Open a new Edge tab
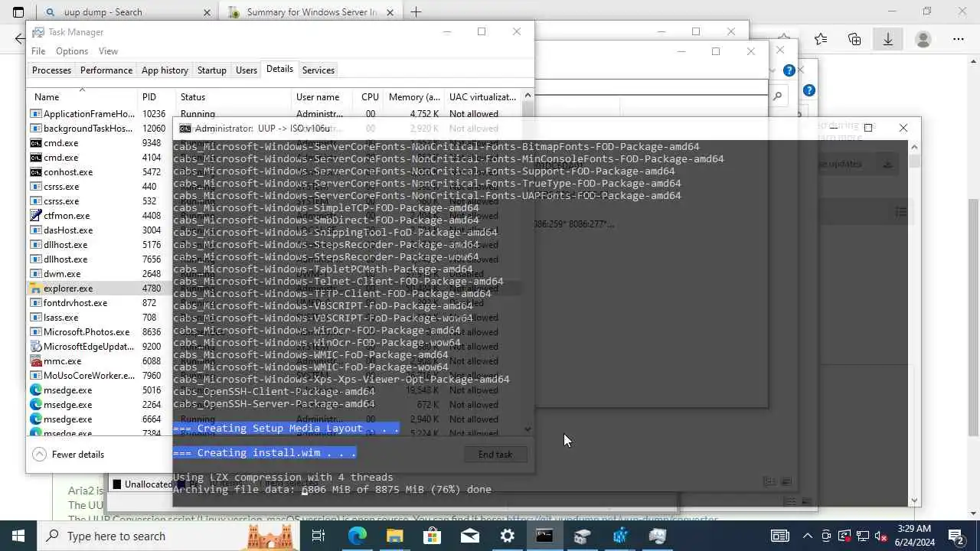 point(416,12)
